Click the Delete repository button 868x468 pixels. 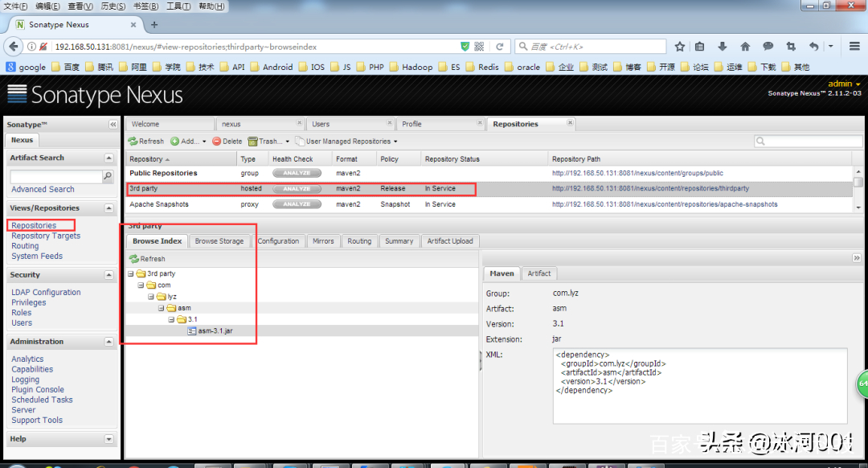click(x=227, y=142)
